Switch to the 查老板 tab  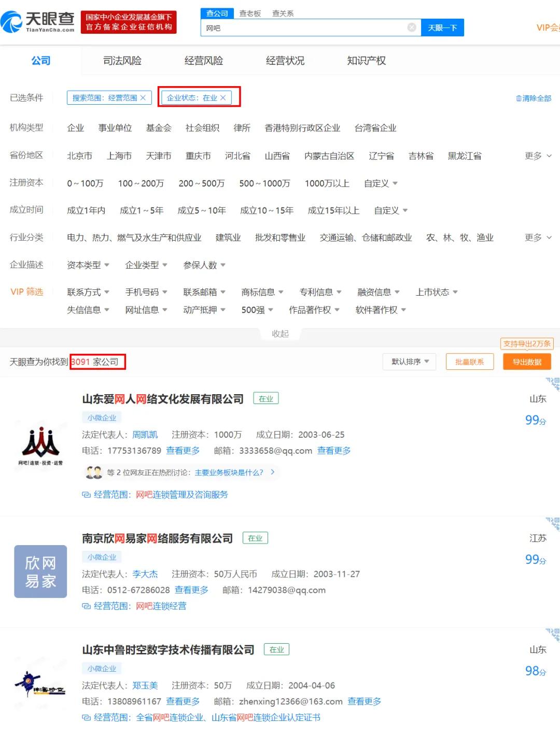250,13
